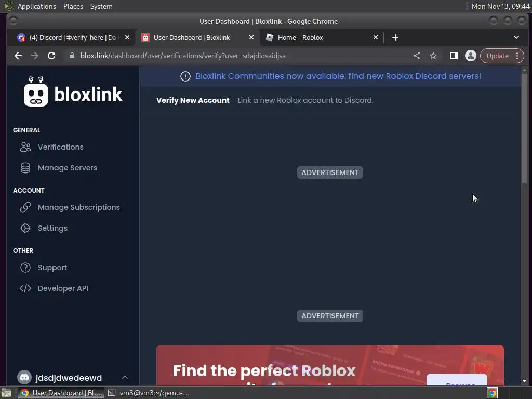The width and height of the screenshot is (532, 399).
Task: Click the GNOME Applications menu logo icon
Action: pyautogui.click(x=9, y=6)
